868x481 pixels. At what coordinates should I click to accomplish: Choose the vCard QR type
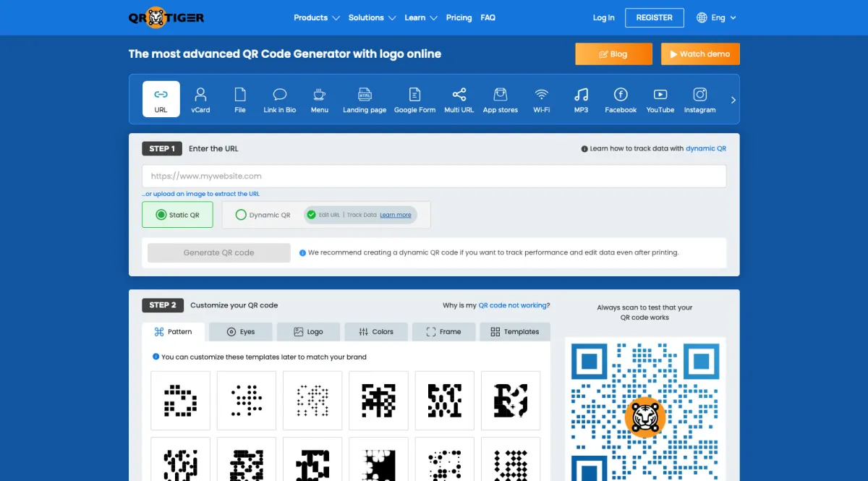(x=200, y=99)
